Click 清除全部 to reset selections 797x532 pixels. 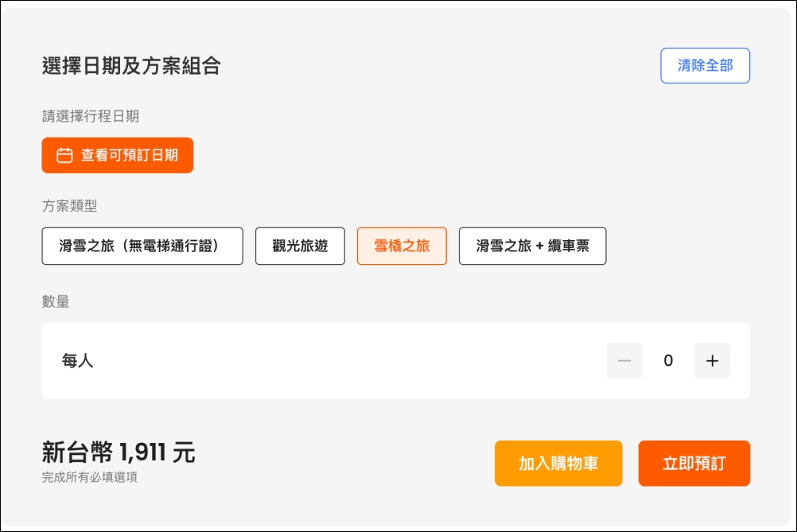coord(705,65)
